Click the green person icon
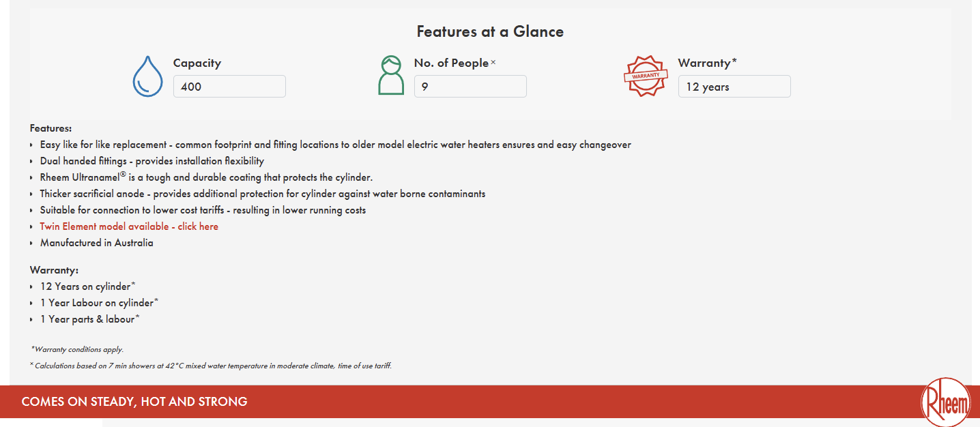The height and width of the screenshot is (427, 980). coord(391,75)
